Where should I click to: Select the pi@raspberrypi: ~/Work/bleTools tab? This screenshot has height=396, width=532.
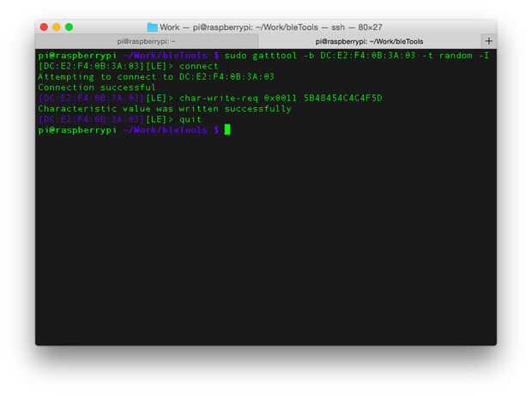[369, 41]
